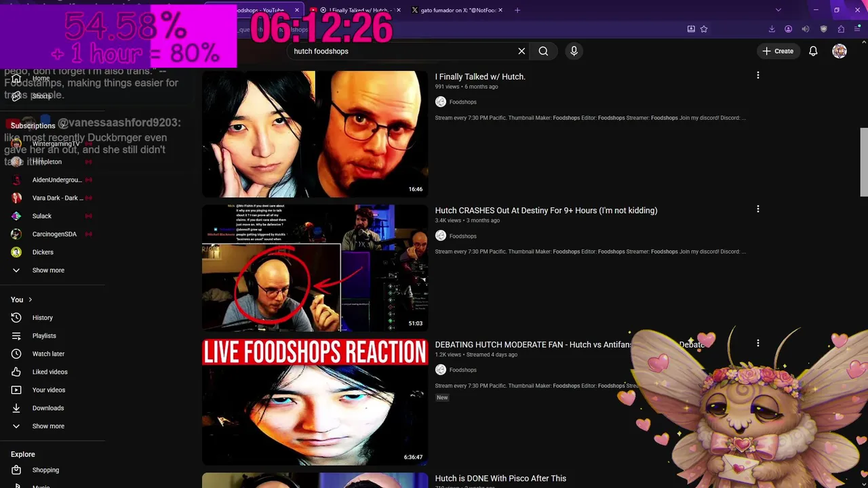Open Playlists in sidebar
The height and width of the screenshot is (488, 868).
coord(53,335)
